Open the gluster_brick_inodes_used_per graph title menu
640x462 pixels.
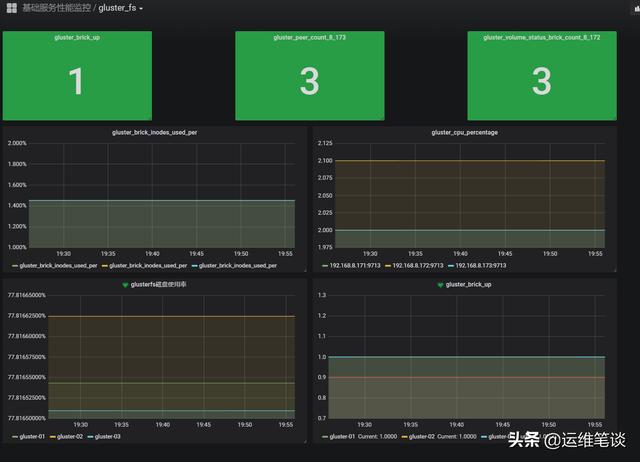point(155,133)
